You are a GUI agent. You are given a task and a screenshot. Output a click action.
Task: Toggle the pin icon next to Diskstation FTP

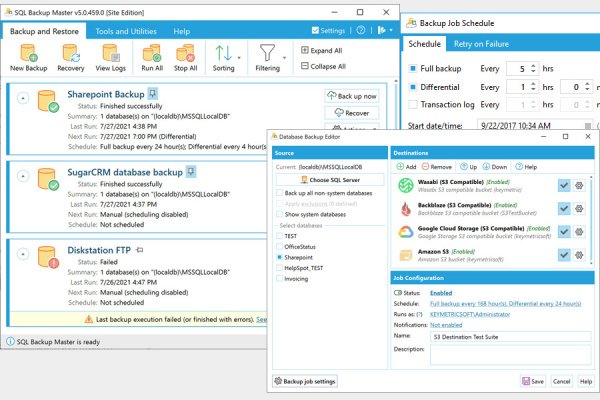[x=140, y=250]
